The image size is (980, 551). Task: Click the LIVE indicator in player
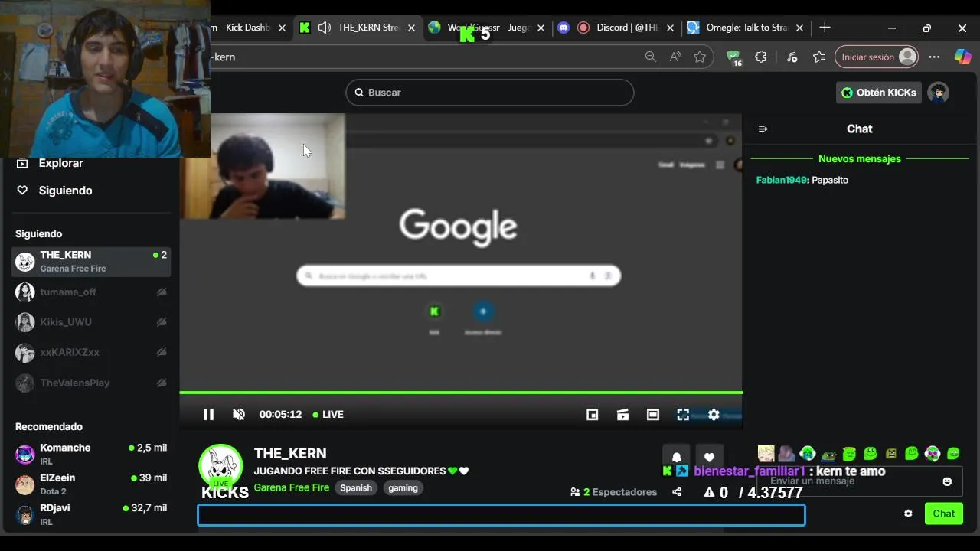tap(328, 414)
